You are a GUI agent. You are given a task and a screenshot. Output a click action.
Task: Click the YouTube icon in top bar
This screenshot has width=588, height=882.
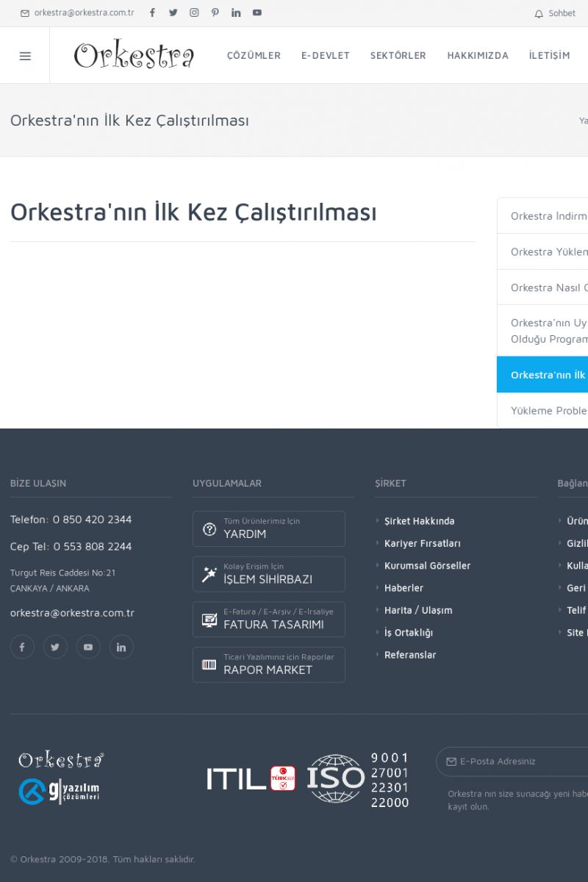[257, 12]
